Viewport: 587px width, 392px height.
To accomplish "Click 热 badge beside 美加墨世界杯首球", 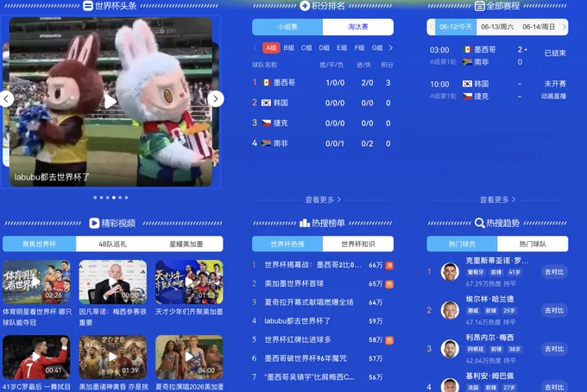I will (389, 284).
